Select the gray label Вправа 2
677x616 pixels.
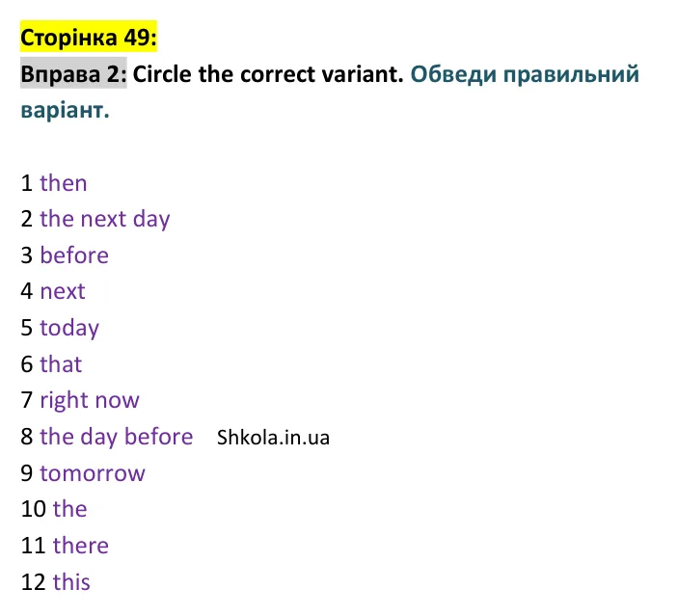coord(73,73)
